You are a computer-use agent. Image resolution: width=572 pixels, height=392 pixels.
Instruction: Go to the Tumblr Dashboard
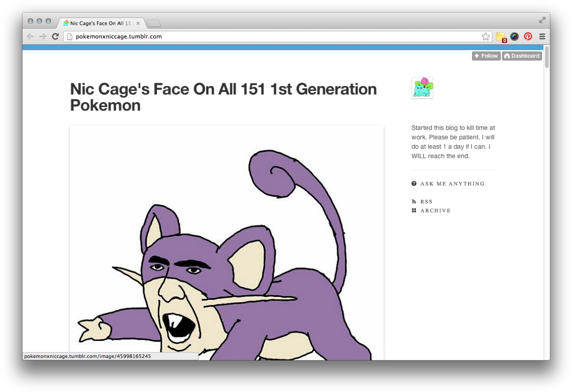[522, 56]
